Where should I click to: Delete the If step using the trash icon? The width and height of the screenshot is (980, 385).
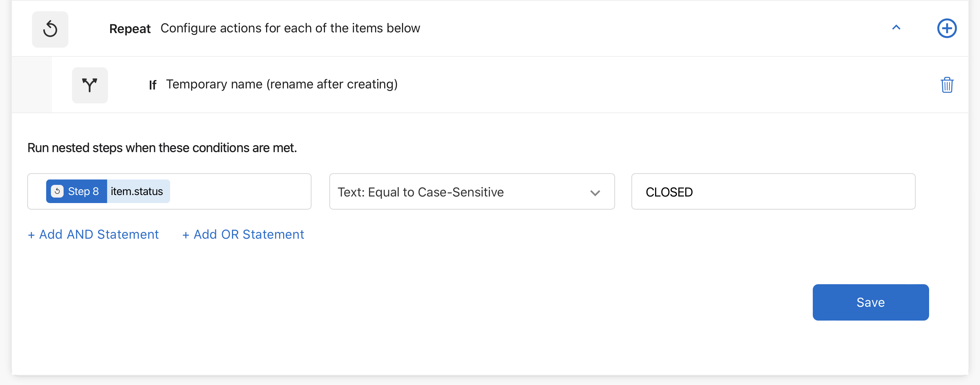pyautogui.click(x=947, y=85)
